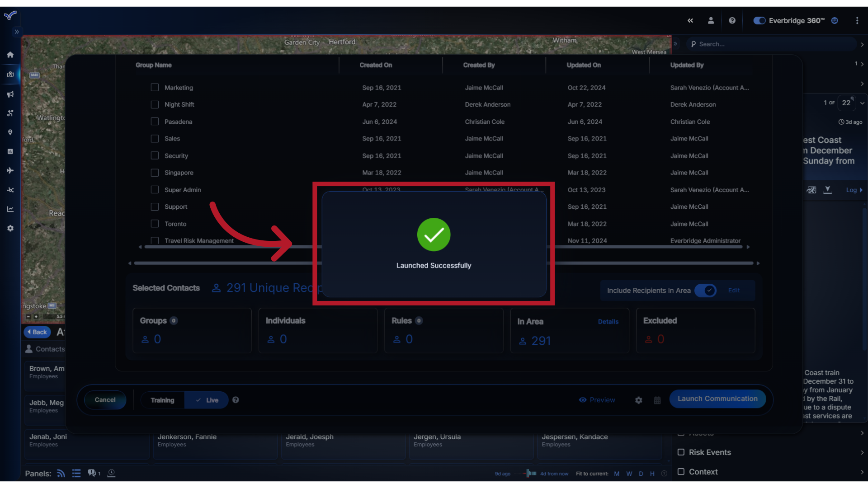
Task: Click the Back button
Action: coord(37,332)
